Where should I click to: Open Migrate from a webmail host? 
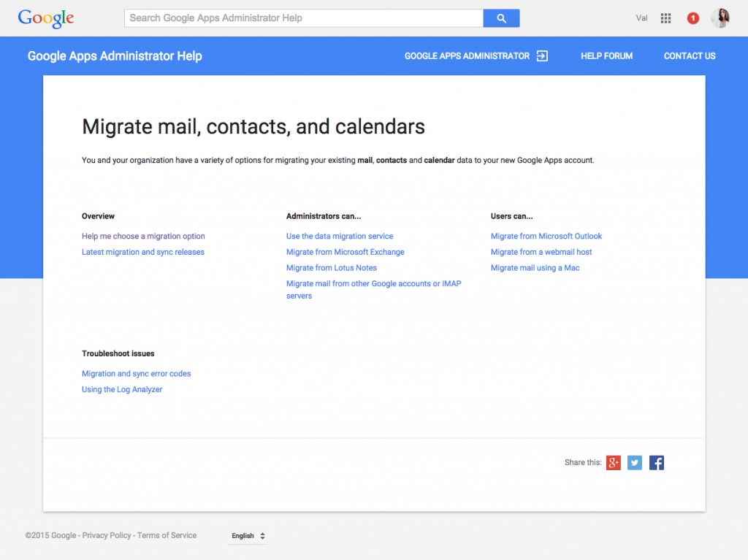pyautogui.click(x=541, y=252)
